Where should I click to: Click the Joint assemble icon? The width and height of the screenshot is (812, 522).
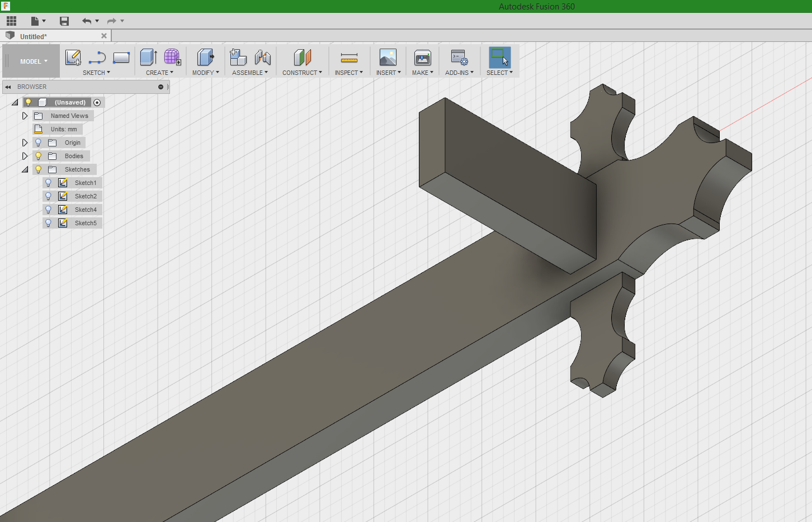pos(263,58)
